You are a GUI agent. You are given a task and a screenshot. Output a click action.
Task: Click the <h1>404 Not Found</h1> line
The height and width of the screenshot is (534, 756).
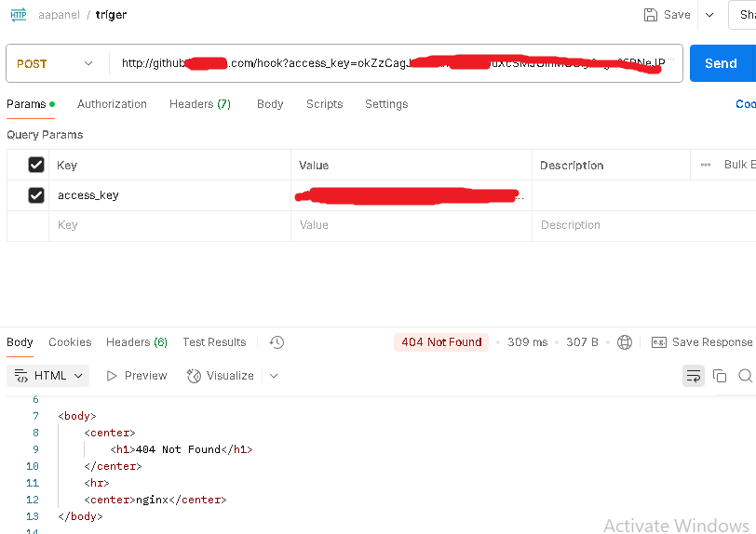(x=182, y=449)
